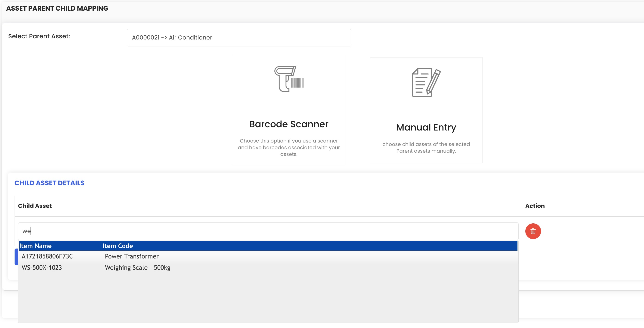Image resolution: width=644 pixels, height=328 pixels.
Task: Click the Manual Entry title text
Action: tap(426, 127)
